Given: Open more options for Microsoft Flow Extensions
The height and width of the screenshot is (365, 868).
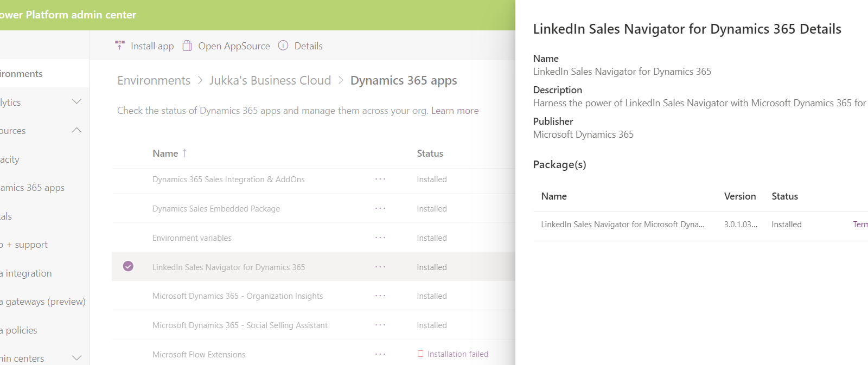Looking at the screenshot, I should (x=380, y=354).
